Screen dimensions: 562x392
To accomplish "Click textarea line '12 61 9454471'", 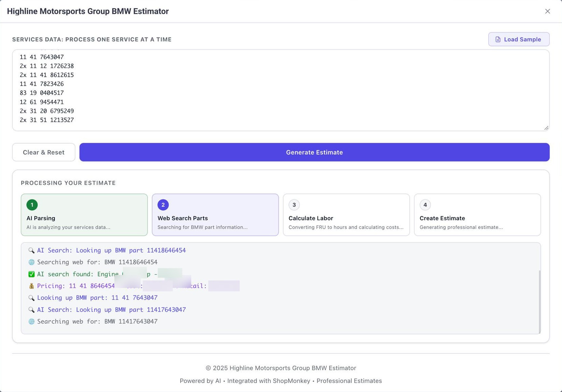I will 42,102.
